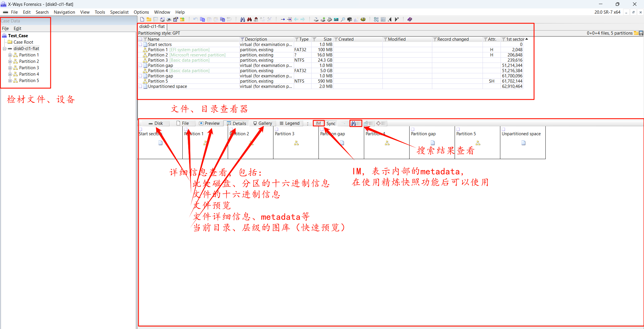The image size is (644, 329).
Task: Tick the Start sectors row checkbox
Action: [x=140, y=45]
